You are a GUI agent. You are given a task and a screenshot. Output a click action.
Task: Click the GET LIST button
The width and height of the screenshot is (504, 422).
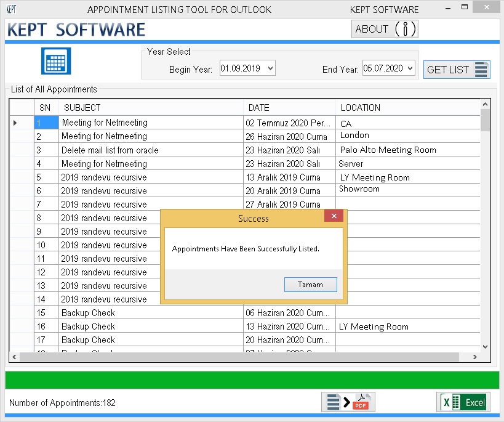pos(457,70)
